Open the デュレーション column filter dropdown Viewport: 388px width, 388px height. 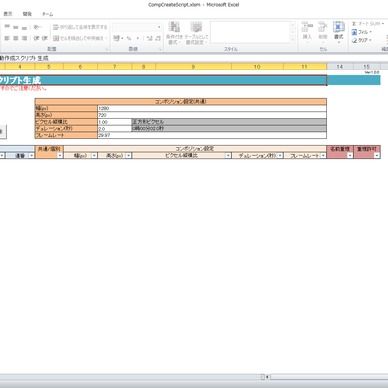point(280,155)
